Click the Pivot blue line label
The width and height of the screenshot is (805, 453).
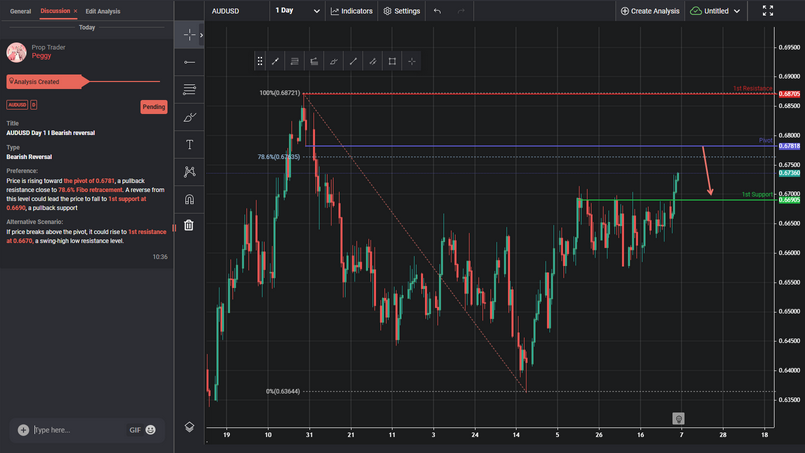pos(765,140)
